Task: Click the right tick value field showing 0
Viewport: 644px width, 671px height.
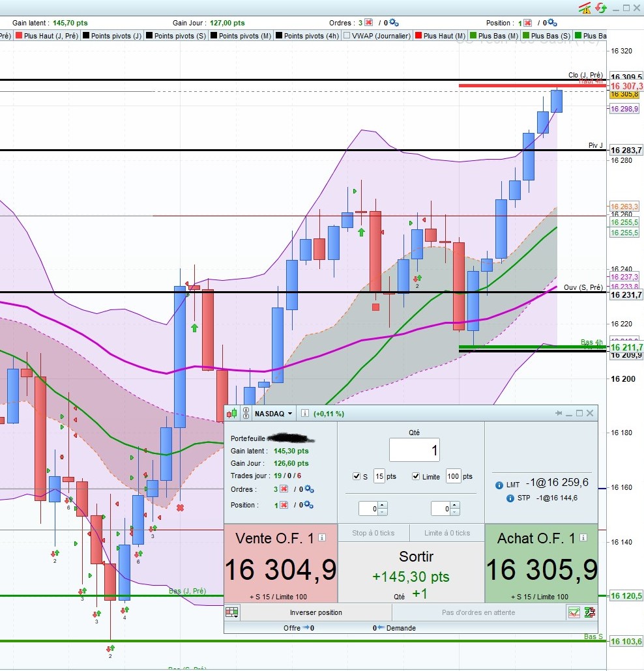Action: 441,508
